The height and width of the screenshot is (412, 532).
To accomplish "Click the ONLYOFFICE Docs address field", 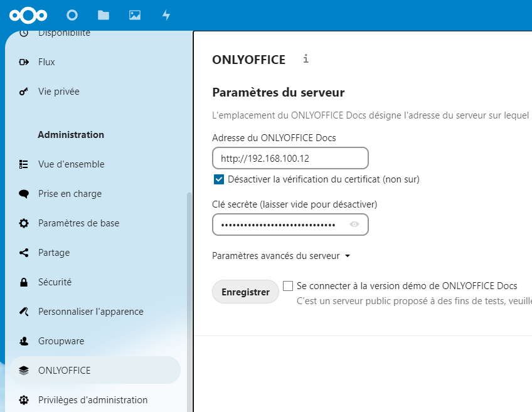I will pyautogui.click(x=290, y=158).
